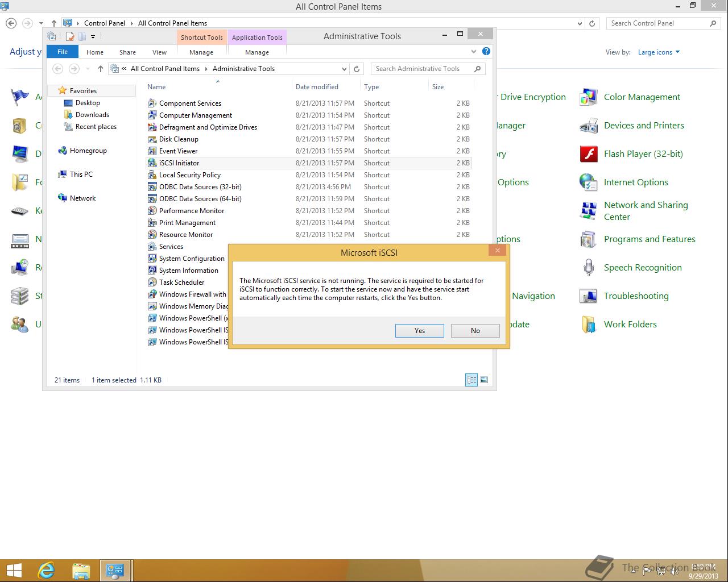This screenshot has height=582, width=728.
Task: Select the System Information icon
Action: pos(152,271)
